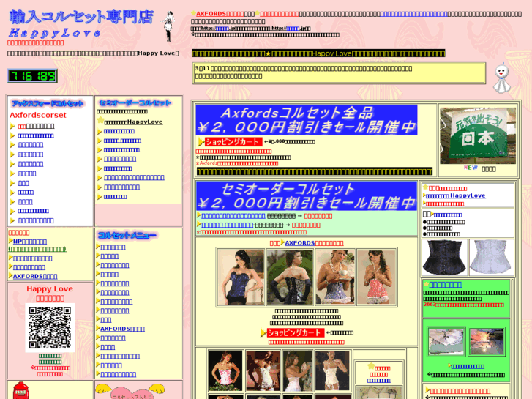Click the maid figure icon beside logo

coord(168,26)
